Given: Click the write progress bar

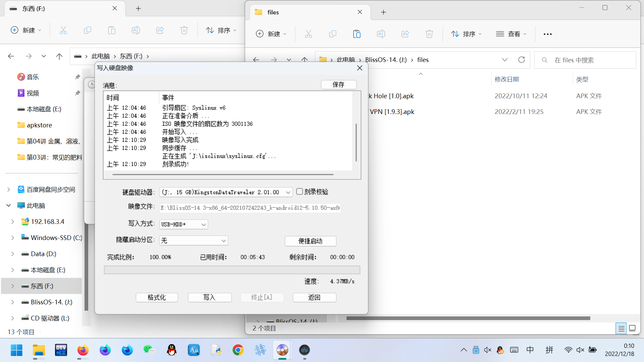Looking at the screenshot, I should [232, 270].
